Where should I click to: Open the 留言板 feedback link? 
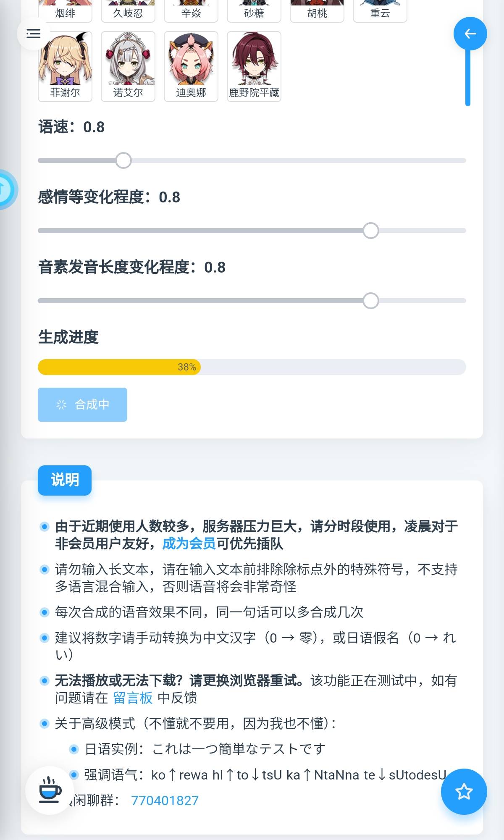point(133,698)
